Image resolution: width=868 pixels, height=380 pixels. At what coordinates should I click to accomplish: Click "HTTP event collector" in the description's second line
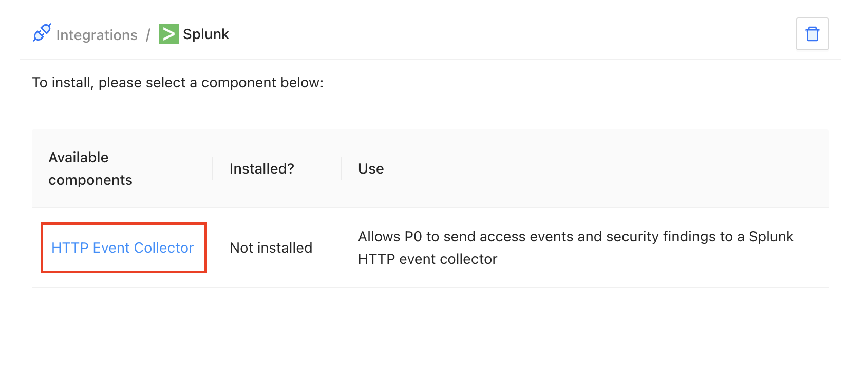point(427,259)
